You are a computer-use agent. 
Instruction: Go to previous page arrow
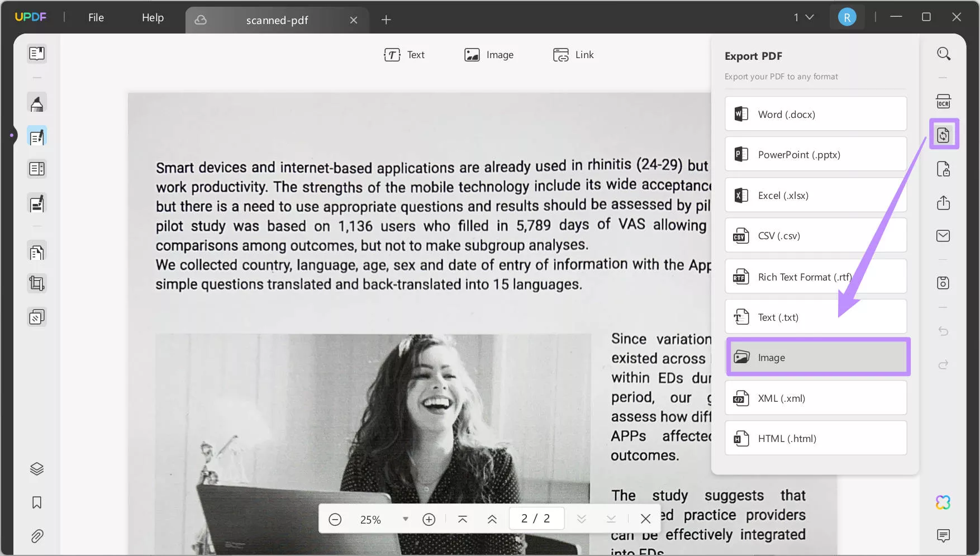(492, 520)
